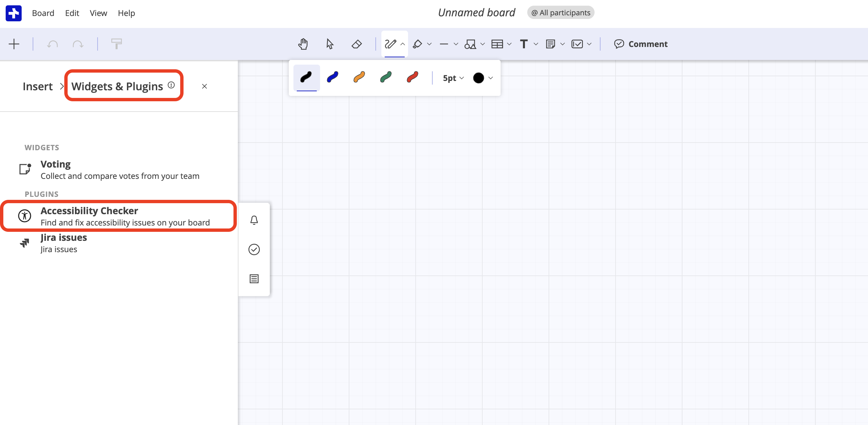Open notifications bell in side panel

pyautogui.click(x=254, y=220)
